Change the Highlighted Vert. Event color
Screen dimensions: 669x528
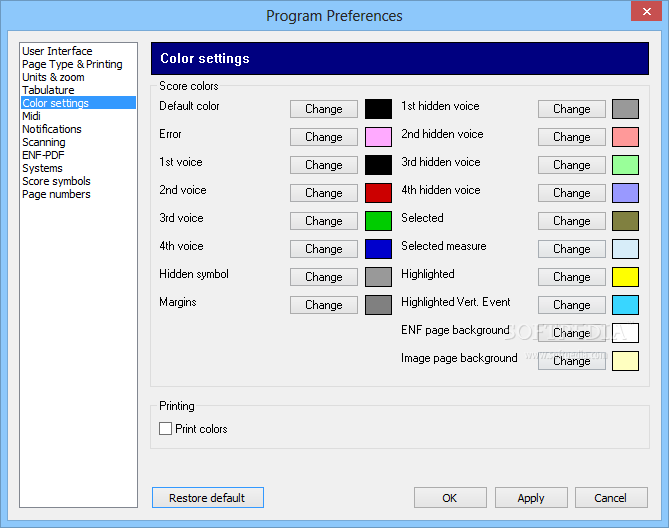coord(572,305)
